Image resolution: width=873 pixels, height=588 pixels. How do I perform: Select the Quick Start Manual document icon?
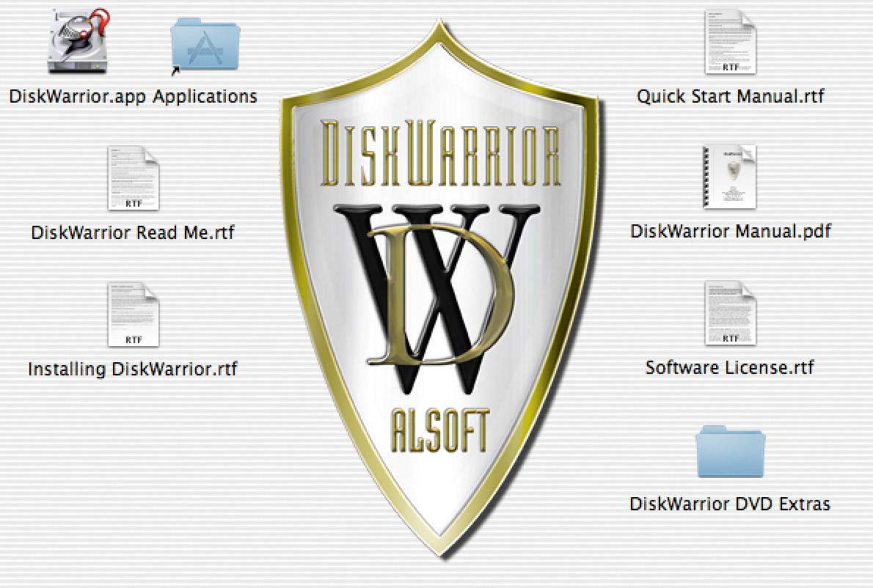pos(730,42)
